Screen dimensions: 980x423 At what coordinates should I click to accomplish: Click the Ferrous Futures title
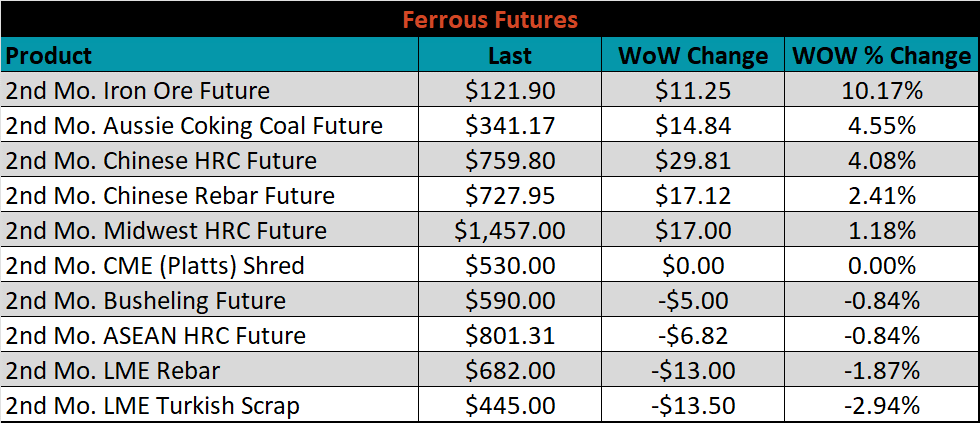pos(489,20)
